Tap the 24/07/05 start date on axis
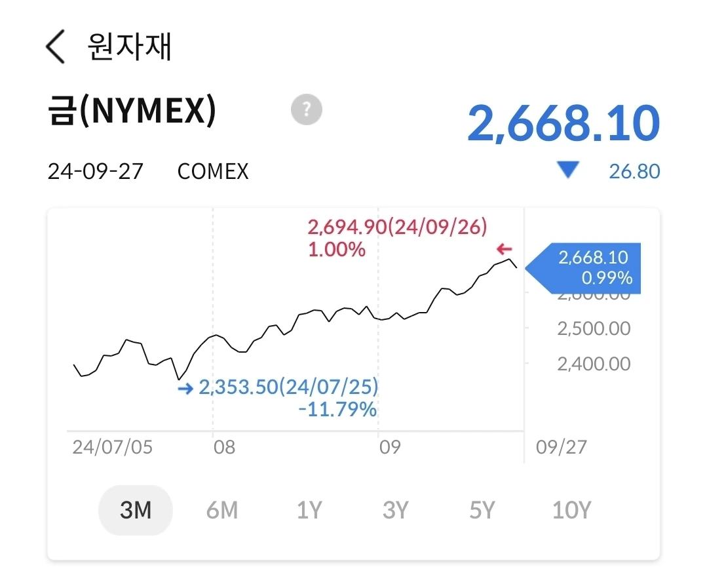The width and height of the screenshot is (707, 588). 112,448
